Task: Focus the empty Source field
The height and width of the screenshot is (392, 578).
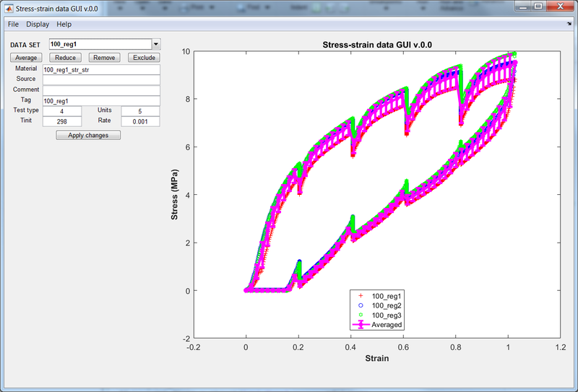Action: [100, 80]
